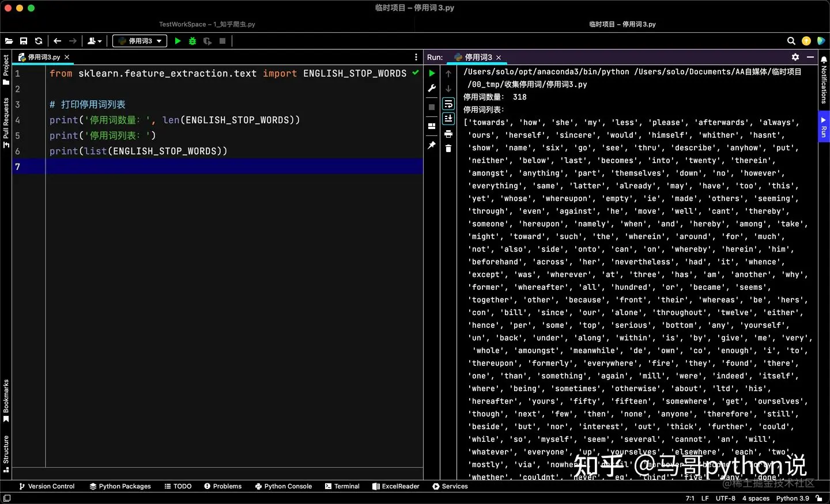
Task: Toggle the read-only lock icon in status bar
Action: tap(819, 499)
